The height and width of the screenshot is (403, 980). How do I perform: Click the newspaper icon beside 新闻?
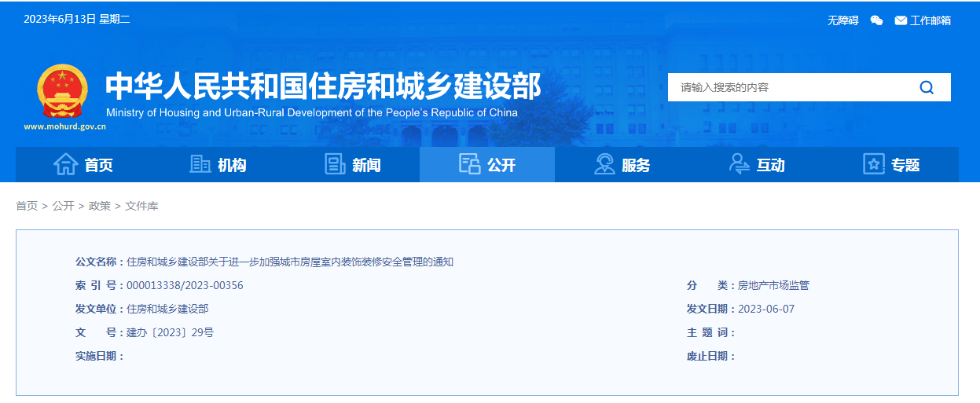[336, 164]
